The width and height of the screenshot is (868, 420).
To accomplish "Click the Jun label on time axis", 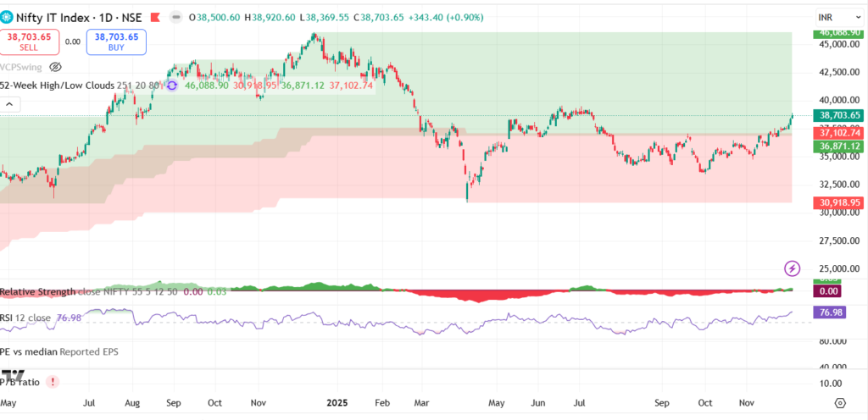I will pos(538,403).
